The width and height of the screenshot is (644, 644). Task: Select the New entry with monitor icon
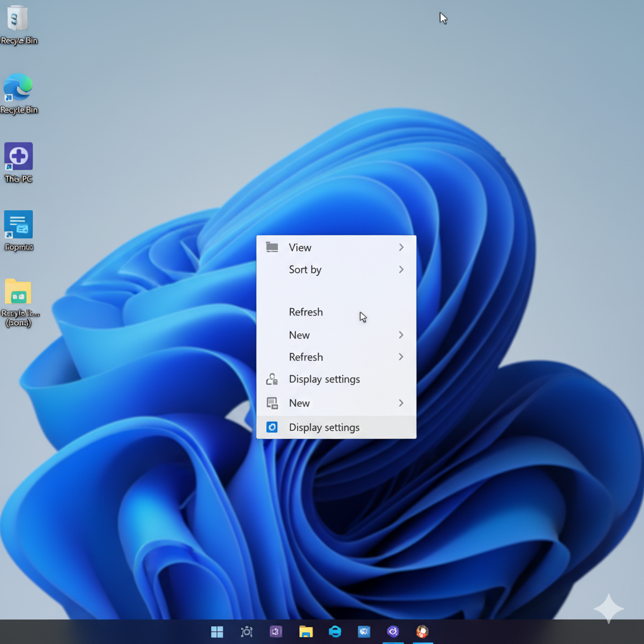click(299, 403)
